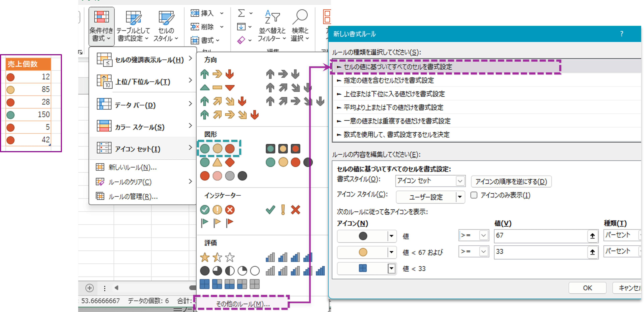Screen dimensions: 644x312
Task: Click the add new sheet plus icon
Action: (90, 288)
